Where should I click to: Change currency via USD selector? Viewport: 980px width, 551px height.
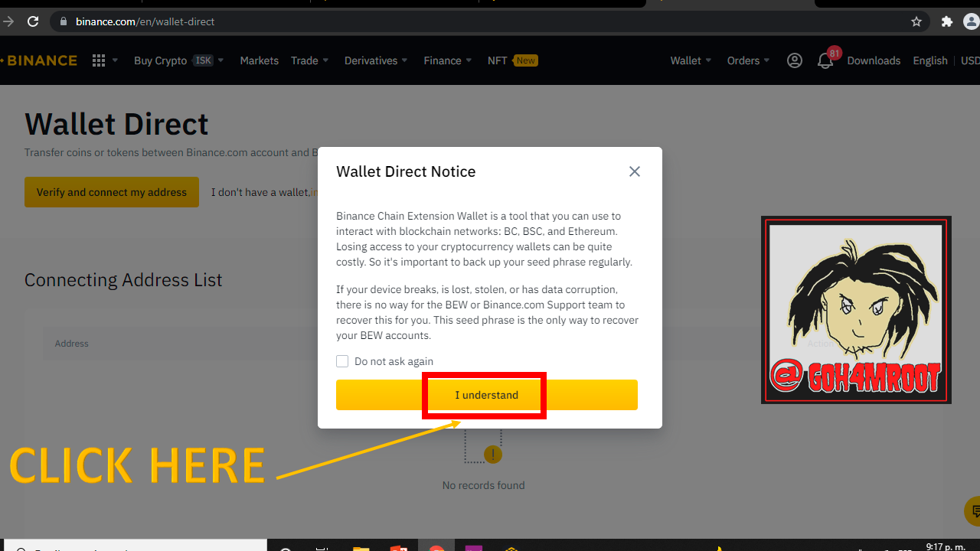(x=970, y=60)
